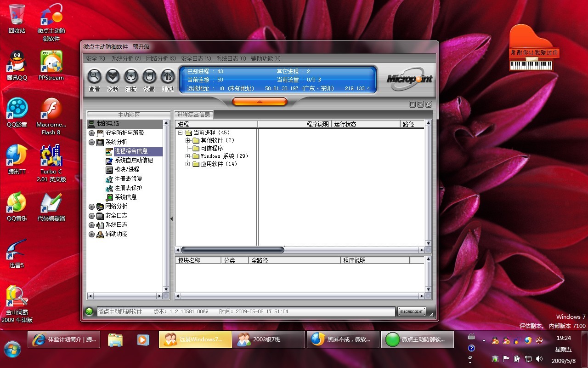Click the 分类 column header
This screenshot has width=588, height=368.
[235, 260]
